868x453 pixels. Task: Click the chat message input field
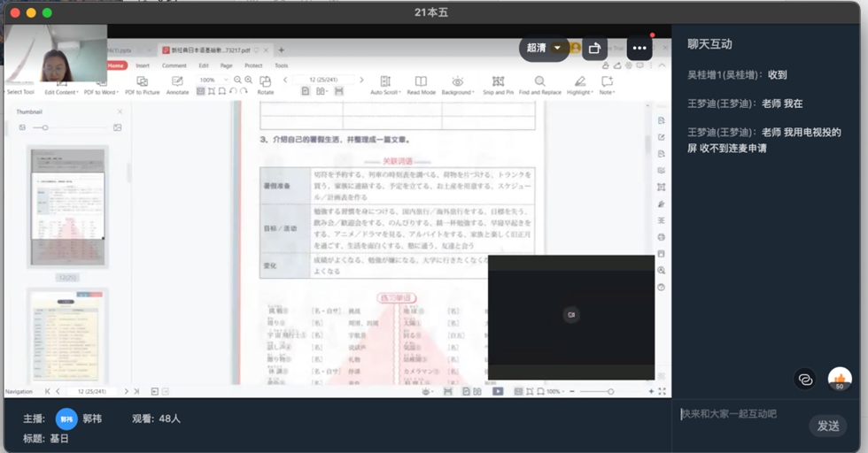point(740,414)
